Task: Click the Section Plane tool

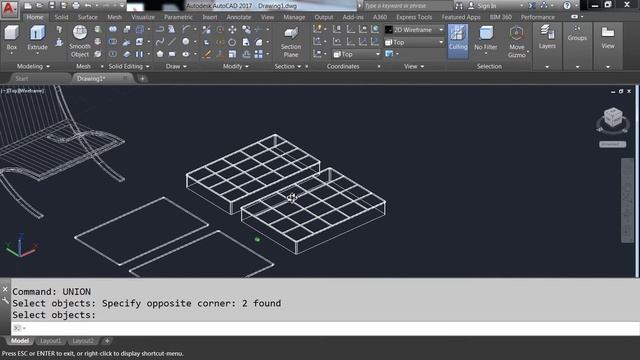Action: [291, 42]
